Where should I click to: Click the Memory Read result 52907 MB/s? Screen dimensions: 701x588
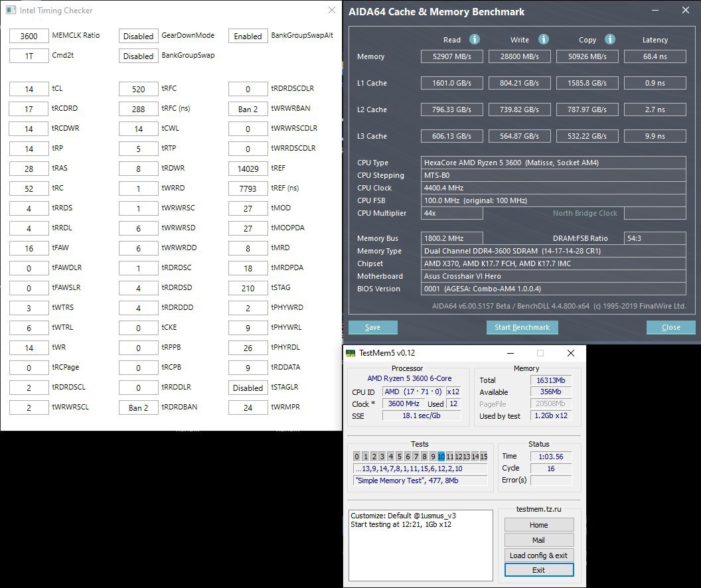point(452,56)
